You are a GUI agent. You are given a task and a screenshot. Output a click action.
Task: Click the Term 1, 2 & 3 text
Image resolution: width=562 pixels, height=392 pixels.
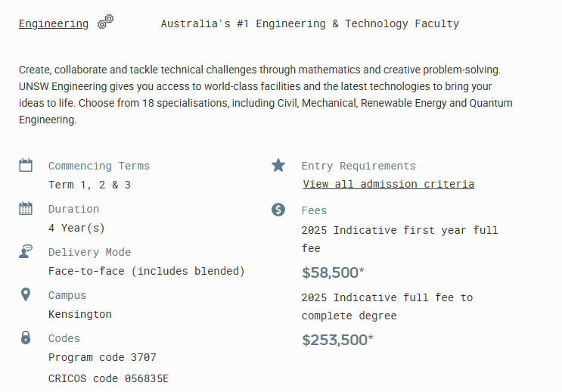point(89,185)
